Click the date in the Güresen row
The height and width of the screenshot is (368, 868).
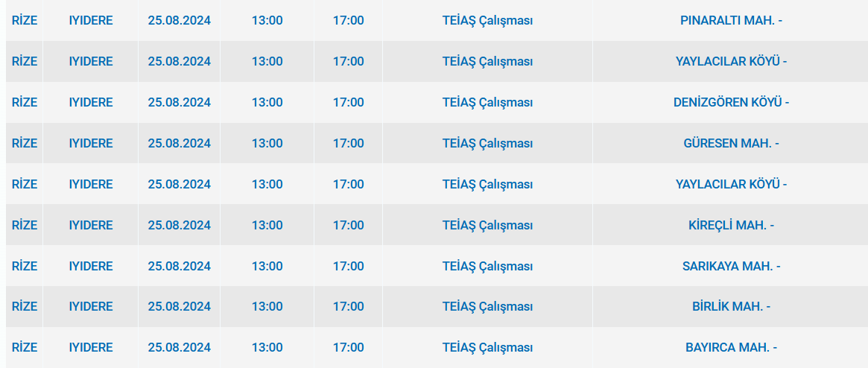coord(179,143)
